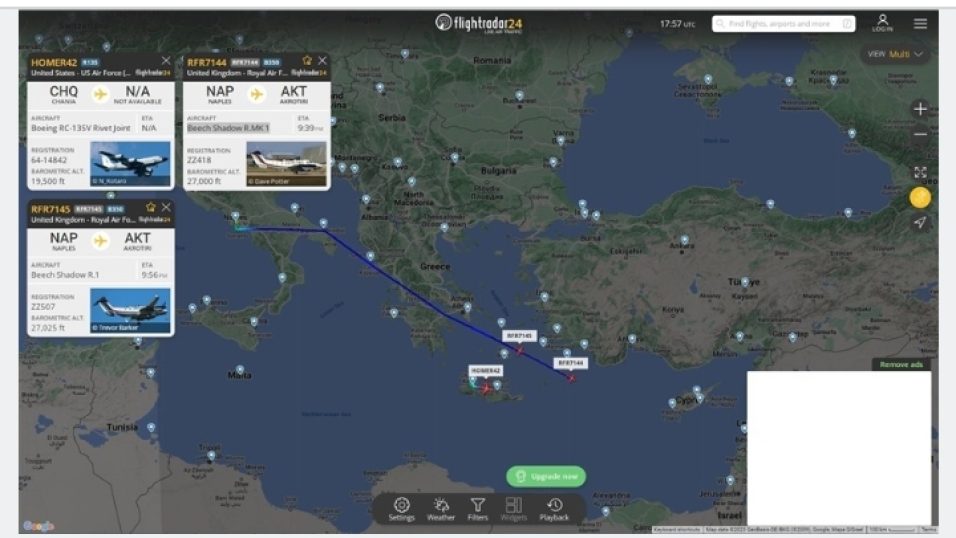Open the hamburger main menu
This screenshot has height=538, width=956.
pyautogui.click(x=920, y=23)
